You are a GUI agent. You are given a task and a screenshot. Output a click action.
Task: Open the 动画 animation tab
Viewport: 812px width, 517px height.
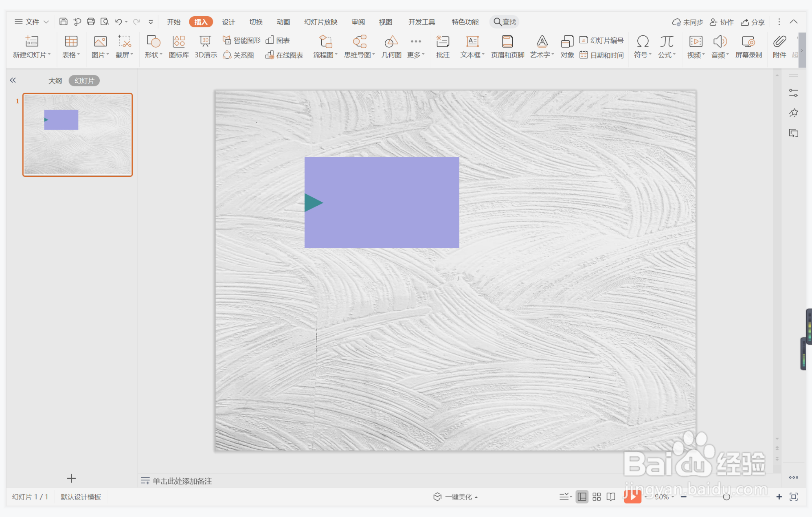[283, 22]
